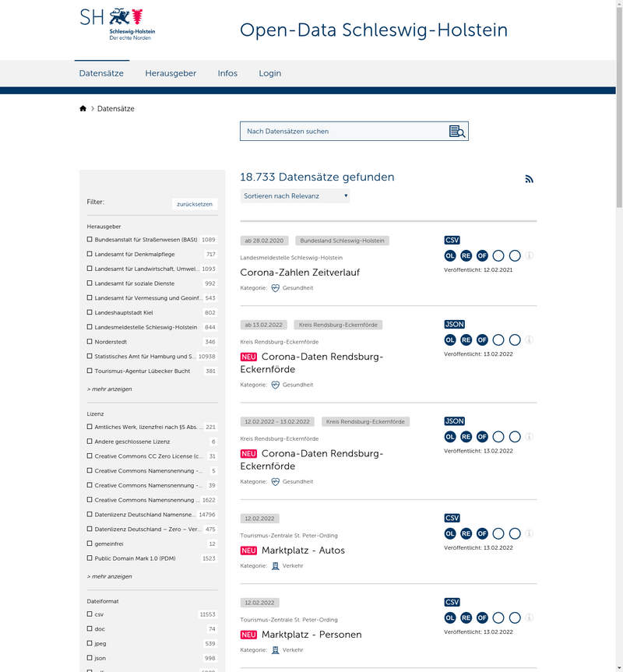Open Marktplatz - Autos dataset
This screenshot has width=623, height=672.
tap(304, 551)
